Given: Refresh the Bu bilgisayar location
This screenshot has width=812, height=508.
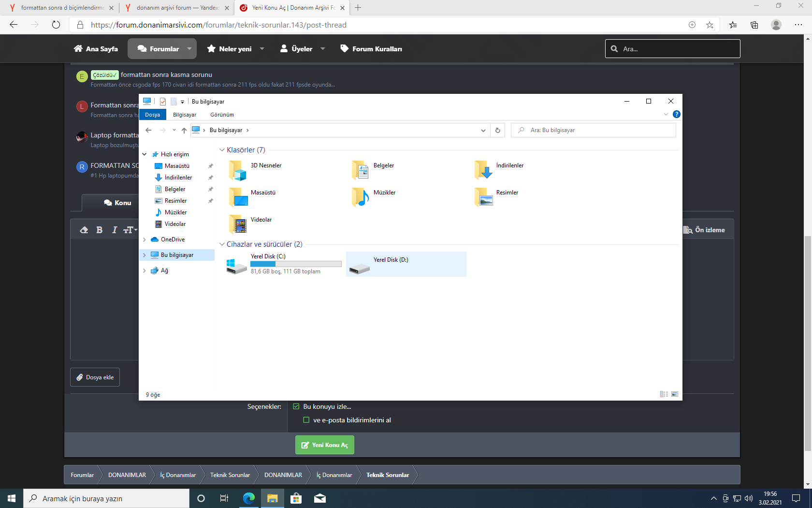Looking at the screenshot, I should point(498,130).
